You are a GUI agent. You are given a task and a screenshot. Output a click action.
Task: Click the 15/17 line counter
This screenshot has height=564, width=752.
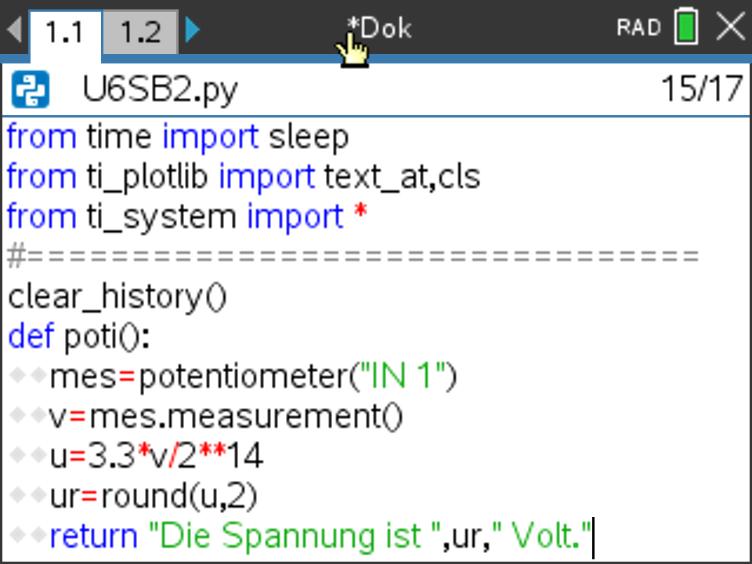[699, 91]
